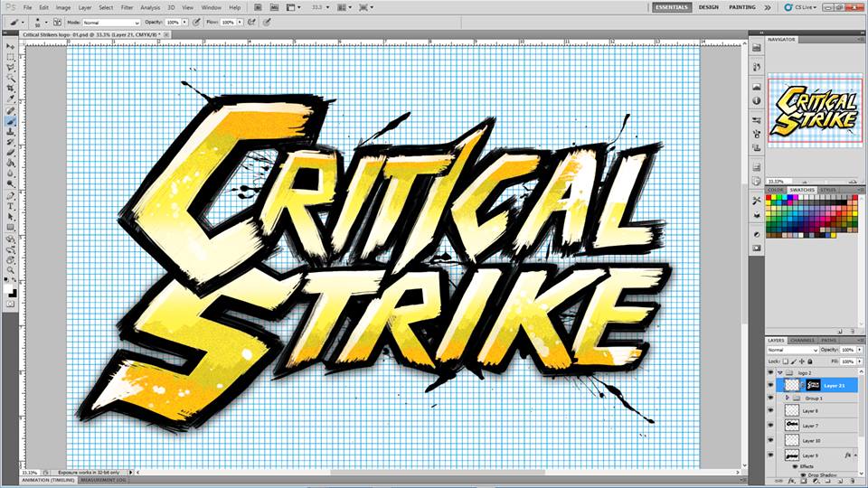
Task: Open Flow value dropdown
Action: (x=240, y=22)
